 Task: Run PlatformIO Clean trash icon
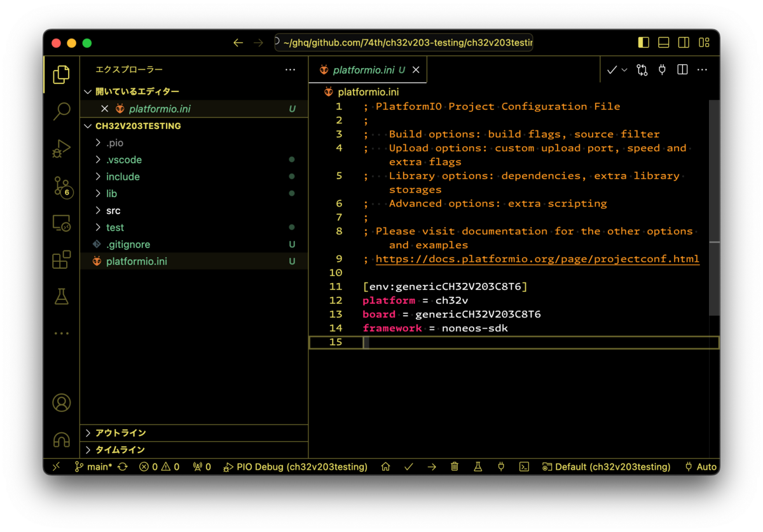click(x=455, y=467)
